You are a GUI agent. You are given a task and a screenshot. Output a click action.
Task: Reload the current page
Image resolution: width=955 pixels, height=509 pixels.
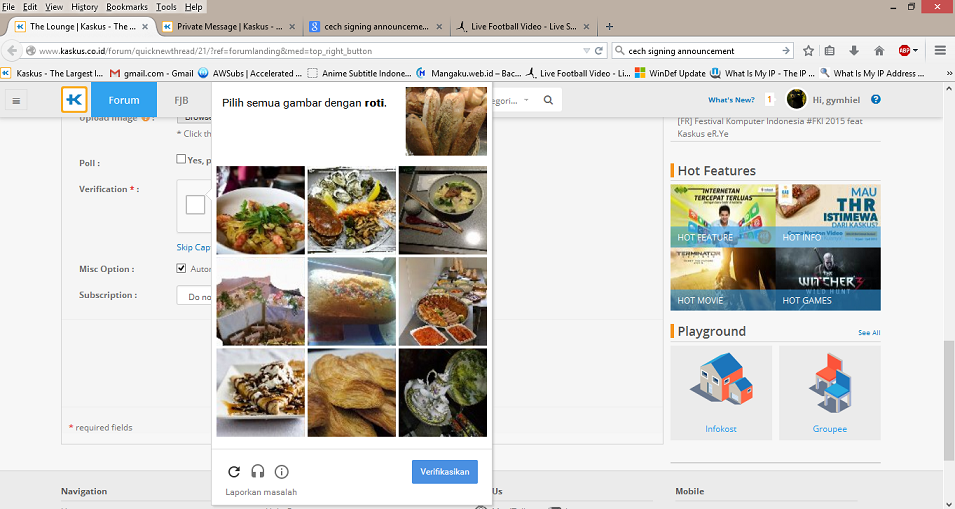pyautogui.click(x=599, y=51)
